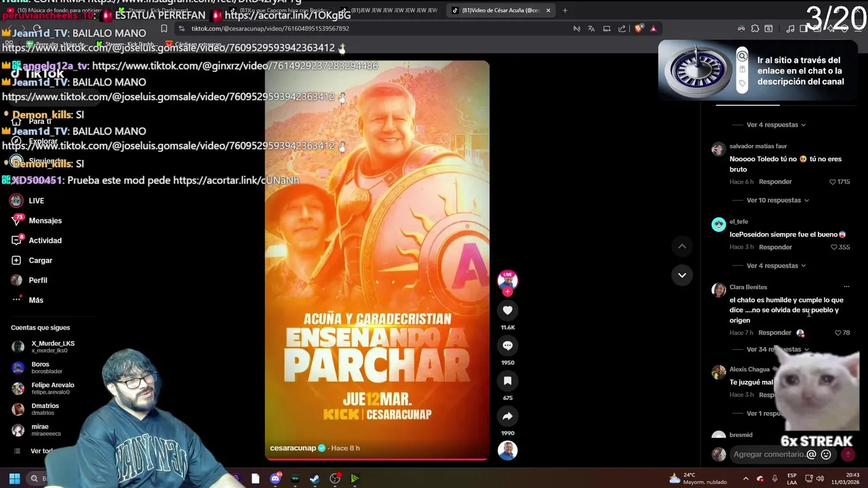Open browser extensions puzzle icon

click(x=755, y=28)
